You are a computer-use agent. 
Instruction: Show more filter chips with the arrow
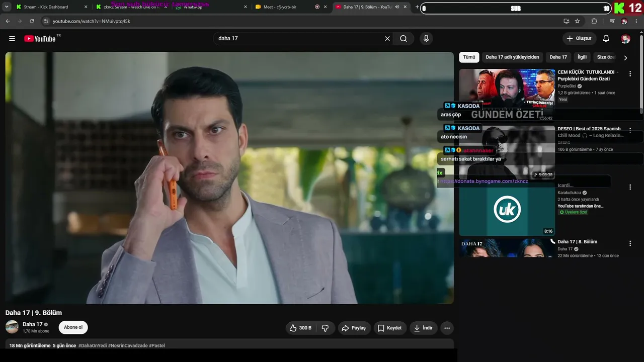pyautogui.click(x=625, y=58)
